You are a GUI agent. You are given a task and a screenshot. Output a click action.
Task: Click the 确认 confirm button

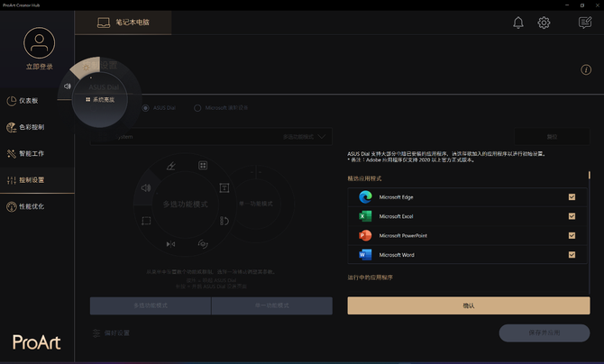pos(469,305)
